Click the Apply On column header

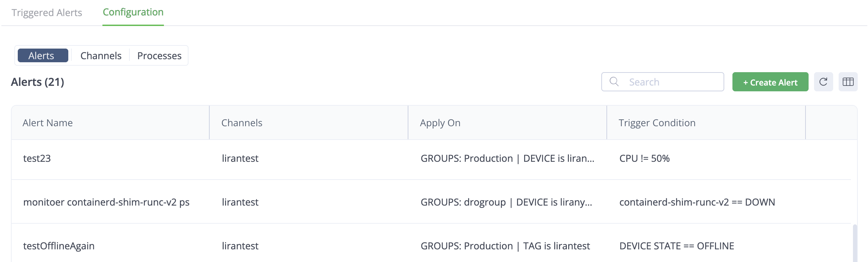[440, 123]
